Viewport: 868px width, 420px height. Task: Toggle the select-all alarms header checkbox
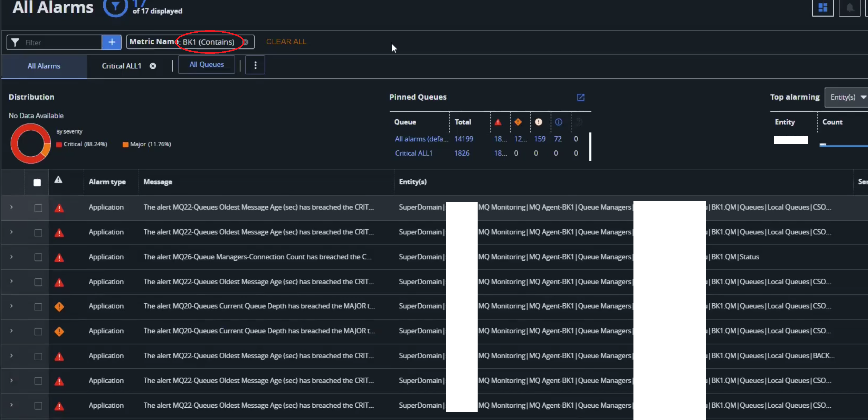[37, 183]
